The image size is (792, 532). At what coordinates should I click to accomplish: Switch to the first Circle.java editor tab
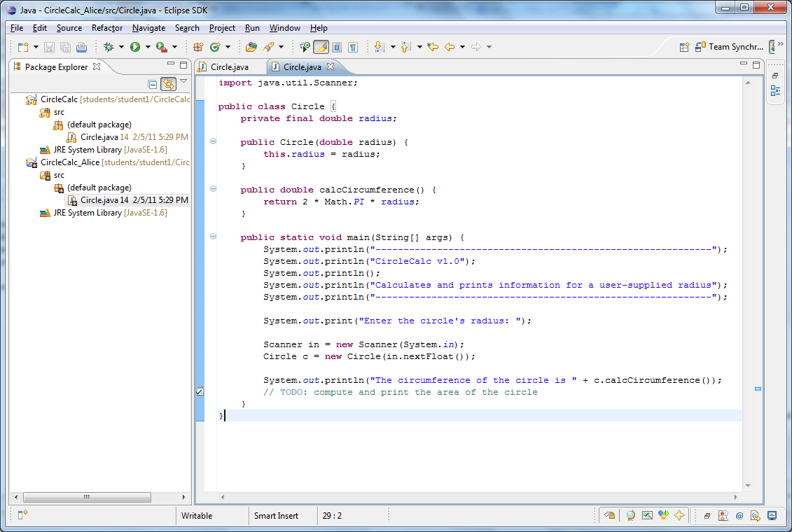[x=229, y=67]
